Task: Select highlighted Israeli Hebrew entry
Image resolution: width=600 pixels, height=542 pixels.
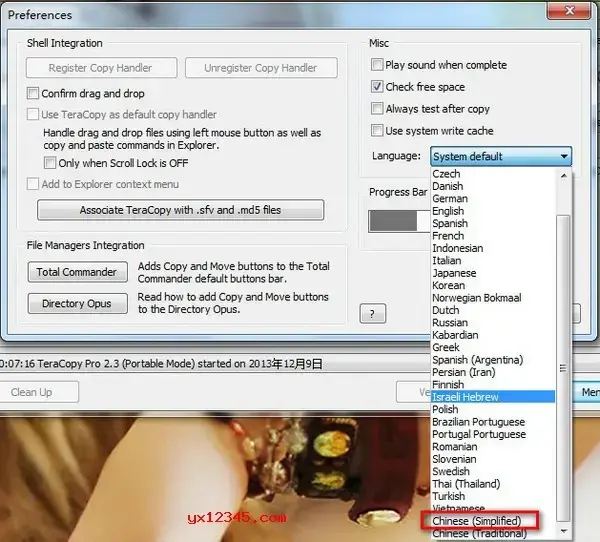Action: coord(493,397)
